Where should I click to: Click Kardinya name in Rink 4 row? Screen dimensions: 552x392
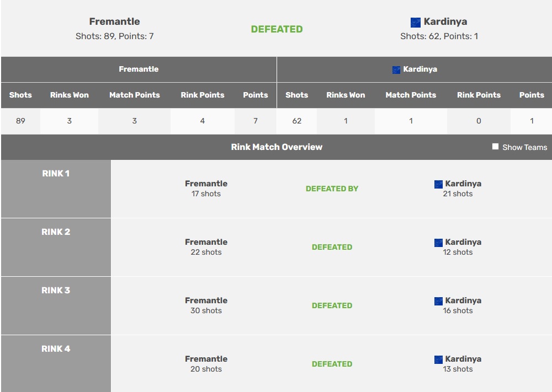click(x=463, y=359)
